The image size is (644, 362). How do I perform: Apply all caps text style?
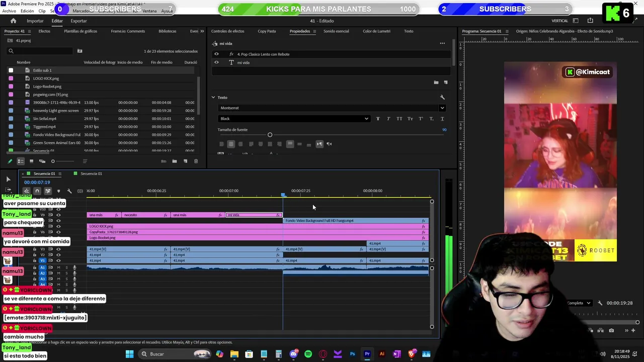[x=399, y=119]
